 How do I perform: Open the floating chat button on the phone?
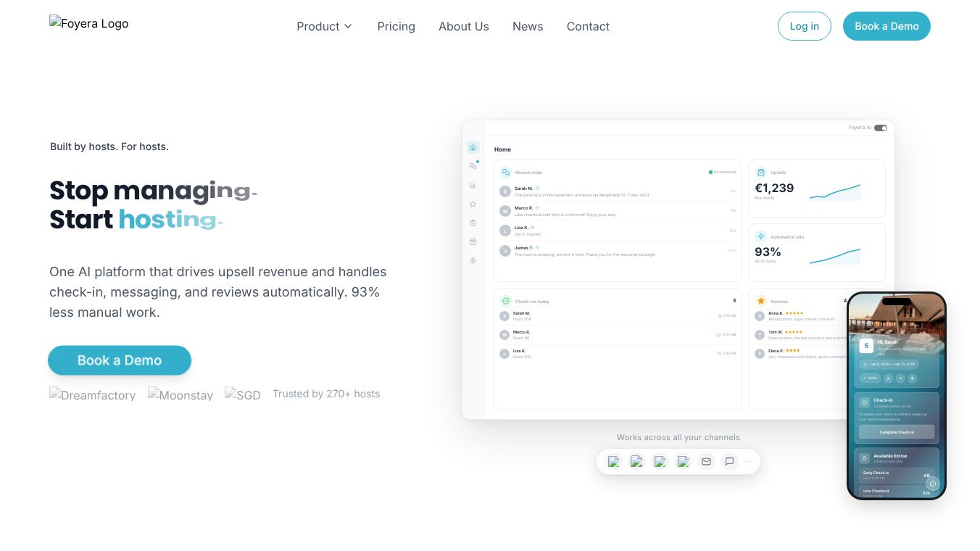point(933,484)
